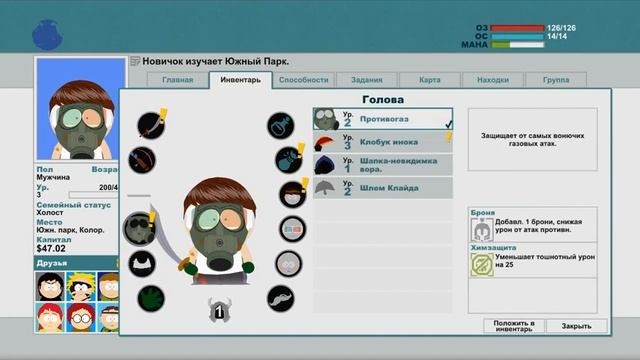Click the chemical protection shield icon
Viewport: 640px width, 360px height.
click(x=482, y=264)
